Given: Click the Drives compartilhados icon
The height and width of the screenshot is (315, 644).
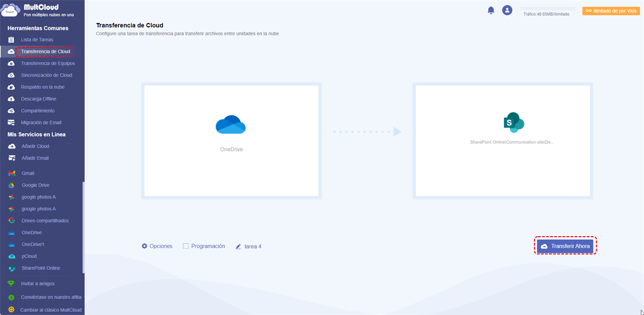Looking at the screenshot, I should tap(11, 221).
